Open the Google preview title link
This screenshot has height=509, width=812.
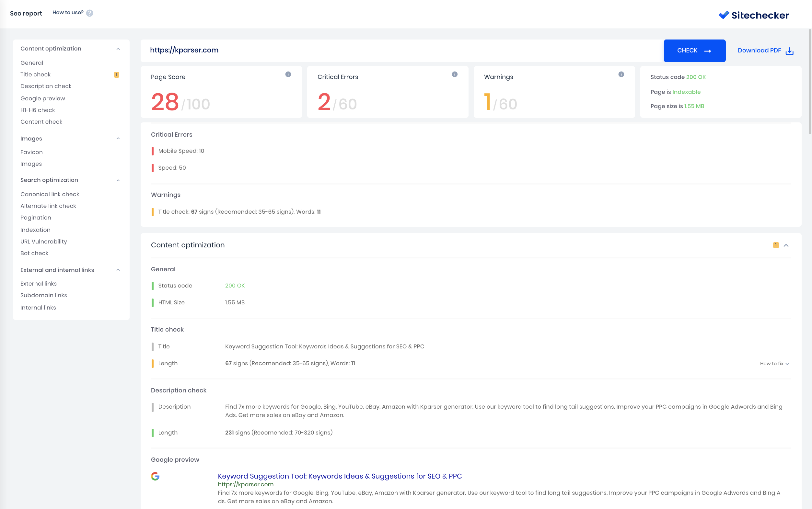[340, 476]
